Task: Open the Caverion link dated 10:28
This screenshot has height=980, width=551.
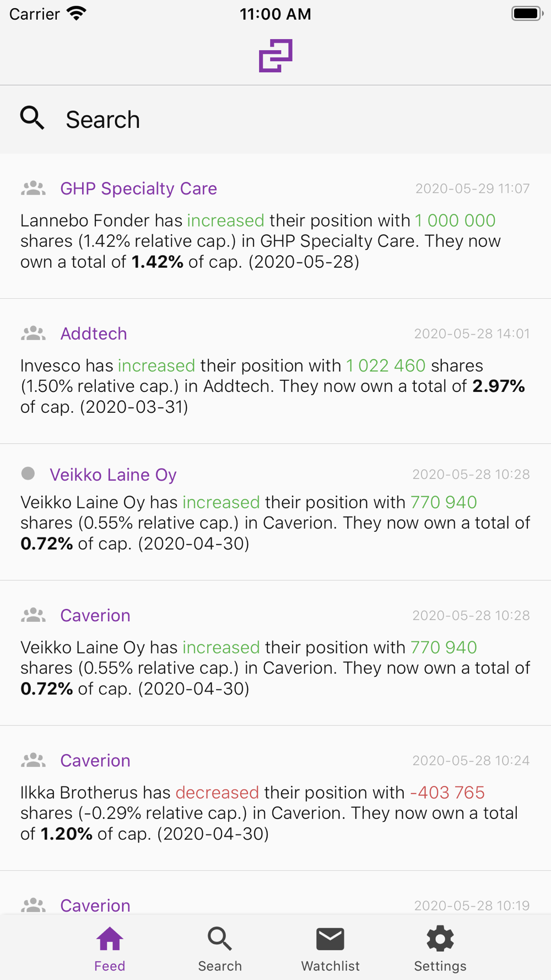Action: tap(95, 615)
